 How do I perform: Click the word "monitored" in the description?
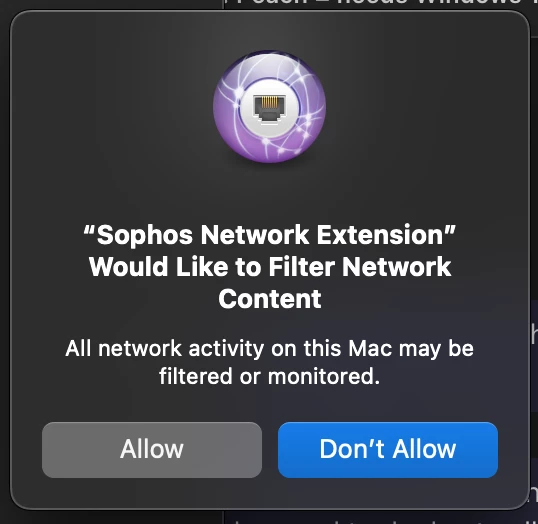coord(321,376)
